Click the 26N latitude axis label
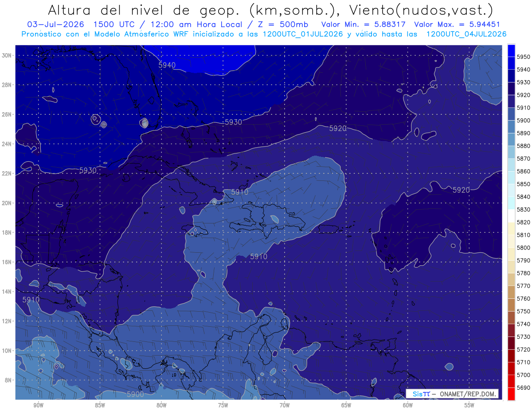Viewport: 532px width, 411px height. (7, 114)
